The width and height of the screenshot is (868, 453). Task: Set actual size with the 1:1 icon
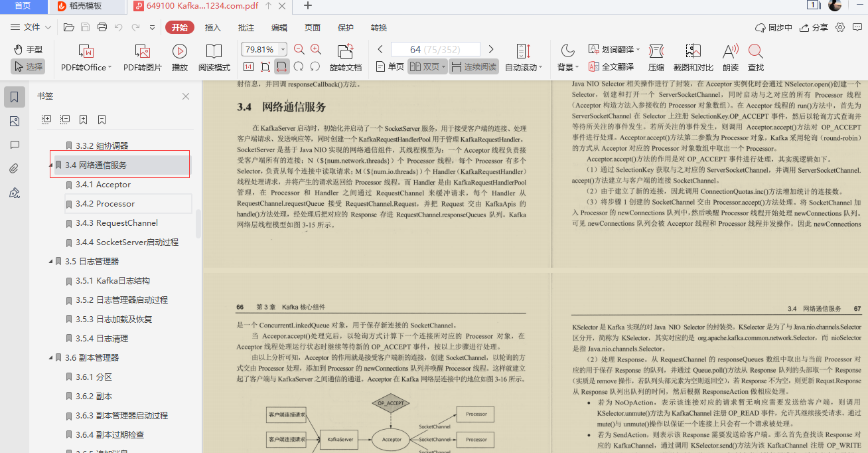click(249, 66)
